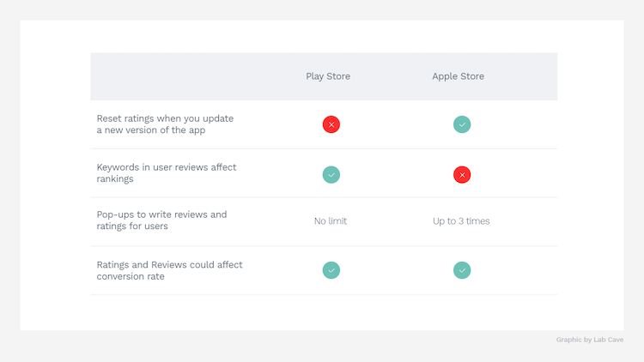Select 'Reset ratings when you update' row label
Viewport: 644px width, 362px height.
pyautogui.click(x=165, y=118)
